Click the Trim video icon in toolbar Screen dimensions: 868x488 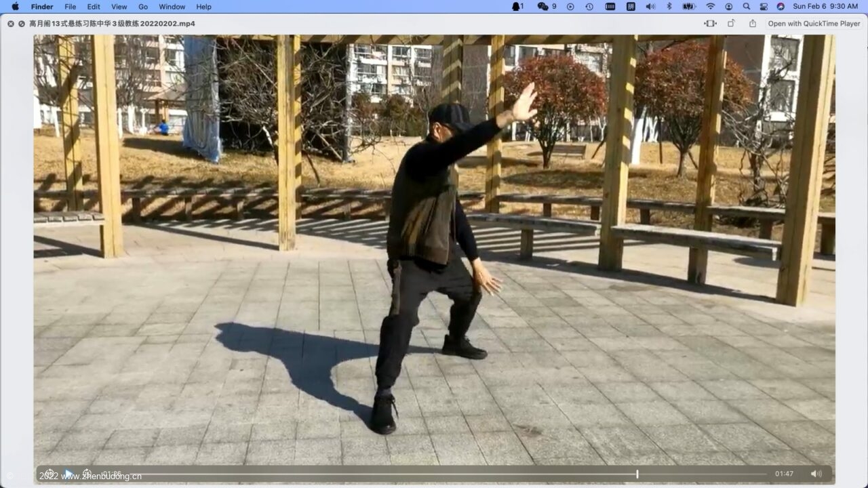click(x=710, y=24)
